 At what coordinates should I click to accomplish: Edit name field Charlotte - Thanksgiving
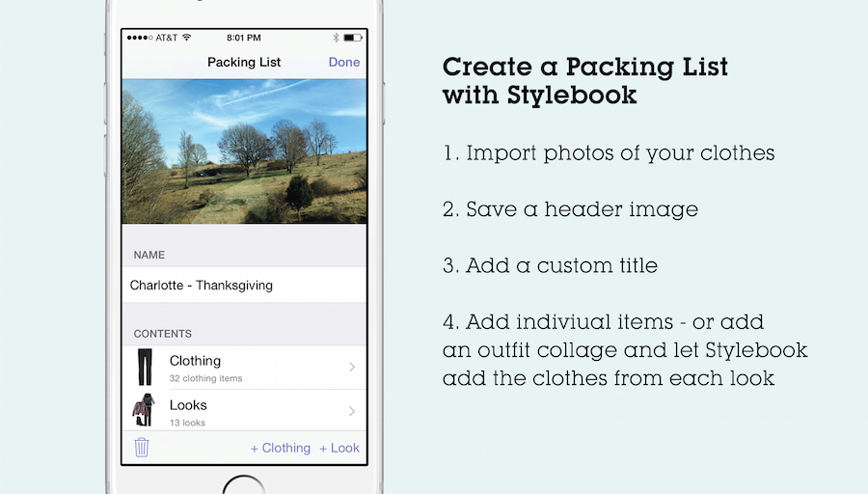coord(244,286)
